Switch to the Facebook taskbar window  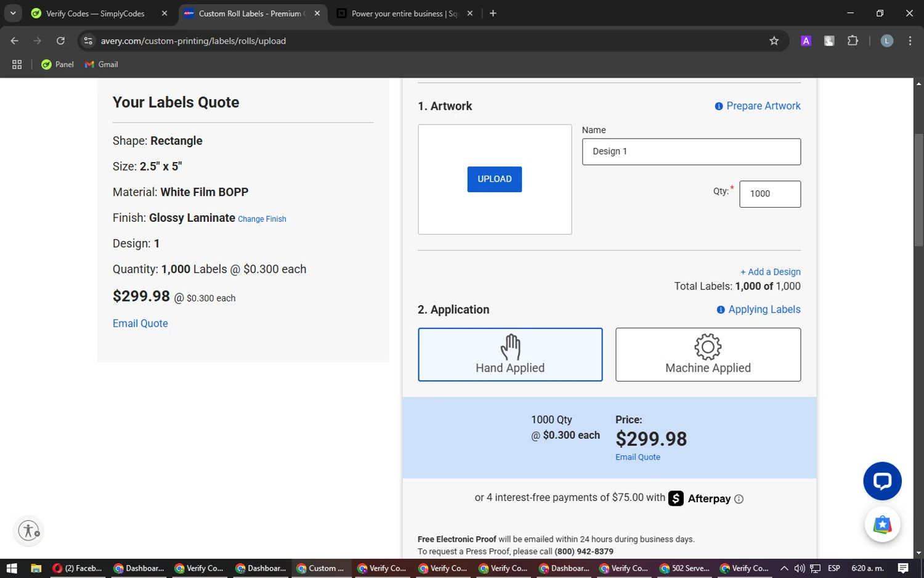pyautogui.click(x=78, y=568)
